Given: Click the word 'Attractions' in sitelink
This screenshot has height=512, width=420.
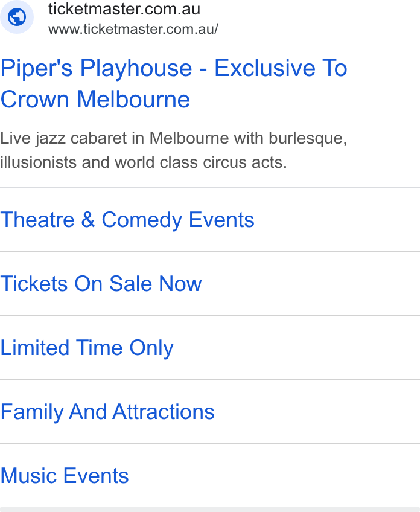Looking at the screenshot, I should click(164, 411).
